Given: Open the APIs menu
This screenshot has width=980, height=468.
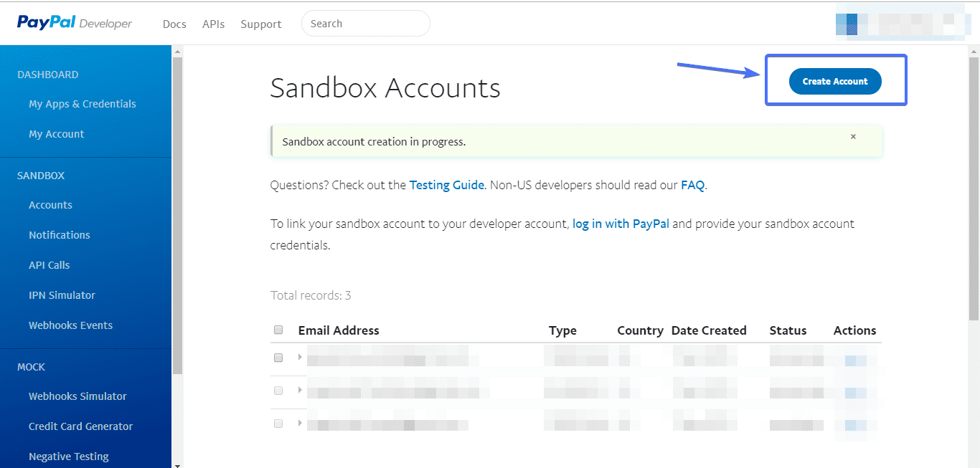Looking at the screenshot, I should [x=213, y=24].
